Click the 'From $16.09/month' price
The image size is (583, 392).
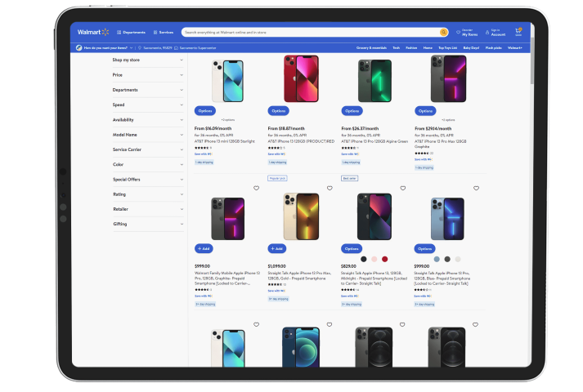click(213, 128)
